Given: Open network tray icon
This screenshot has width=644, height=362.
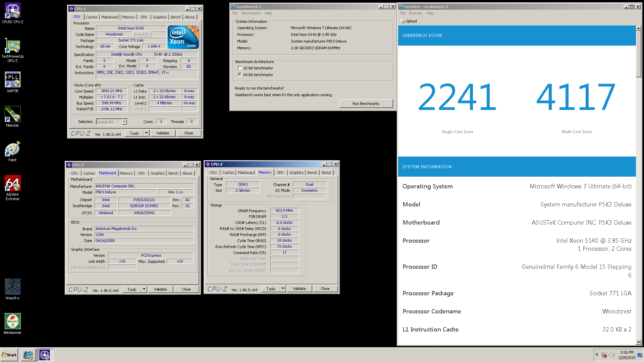Looking at the screenshot, I should 604,355.
